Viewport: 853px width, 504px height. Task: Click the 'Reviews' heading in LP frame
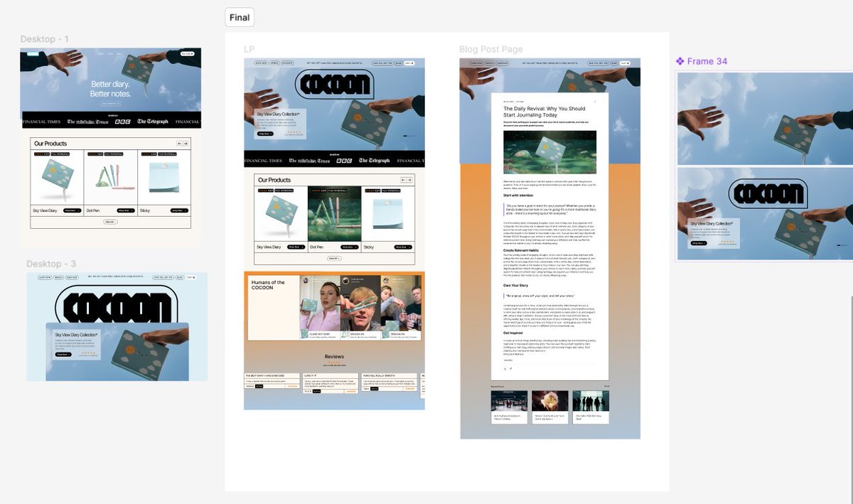[x=334, y=356]
